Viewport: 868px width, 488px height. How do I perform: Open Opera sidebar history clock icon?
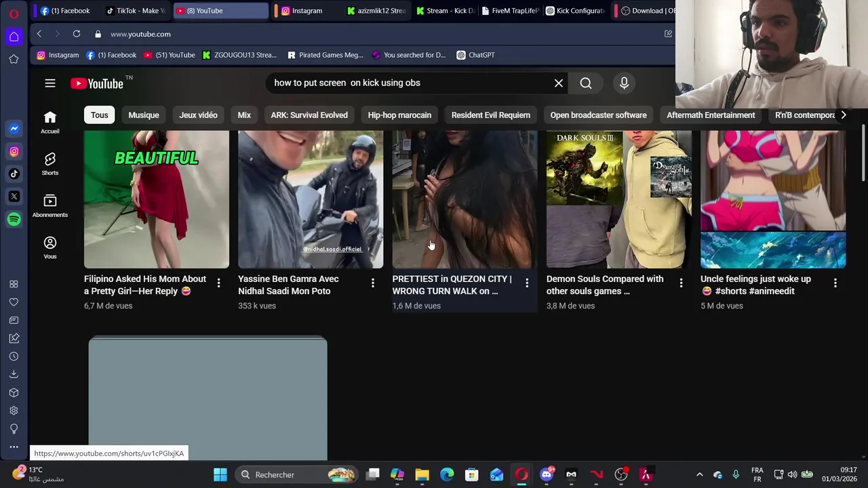(x=14, y=357)
